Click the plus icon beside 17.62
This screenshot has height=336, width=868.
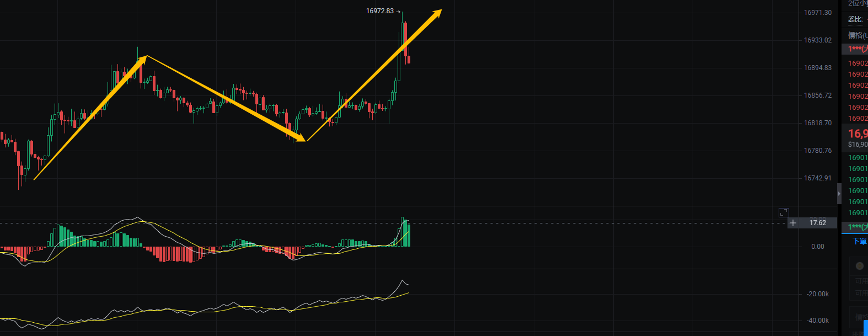click(793, 223)
